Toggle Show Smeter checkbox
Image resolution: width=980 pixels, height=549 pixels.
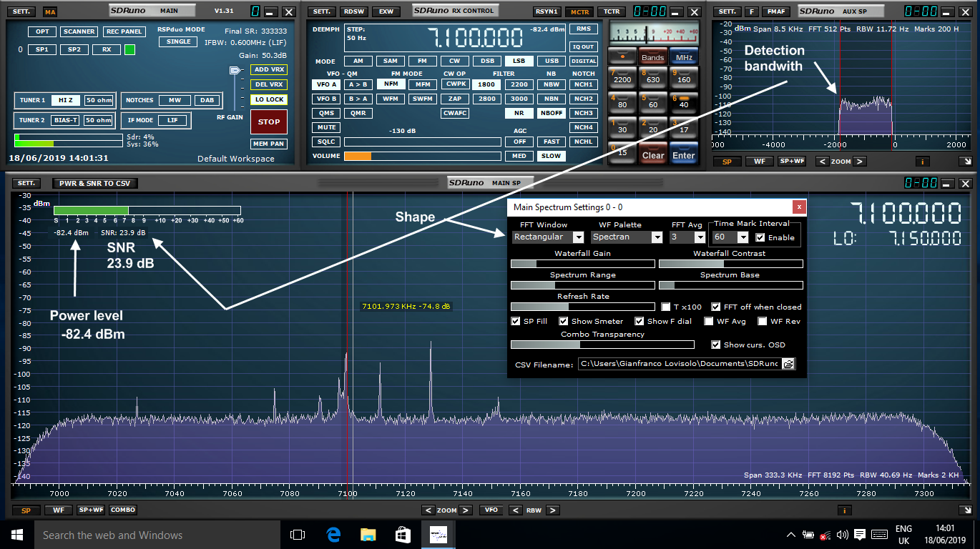click(x=564, y=321)
